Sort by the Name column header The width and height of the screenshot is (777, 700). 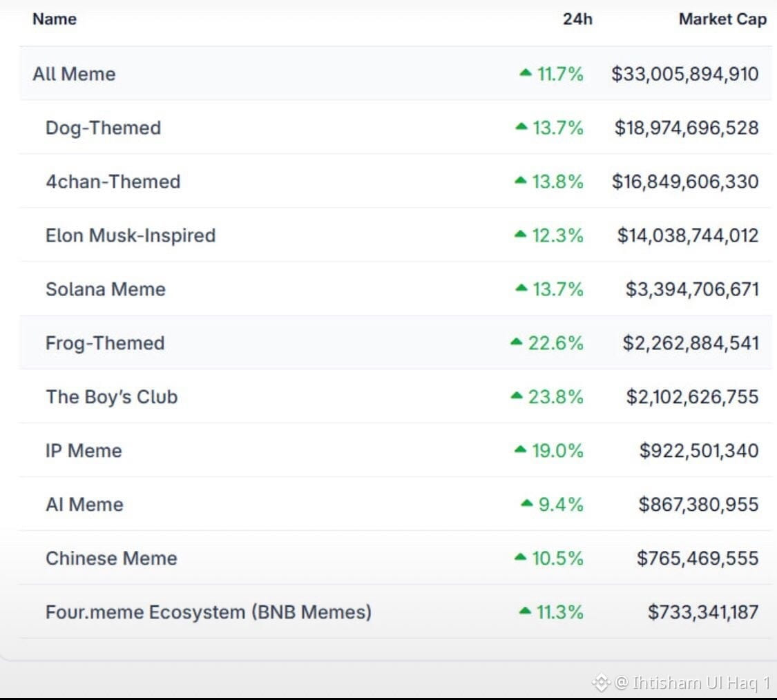click(55, 19)
